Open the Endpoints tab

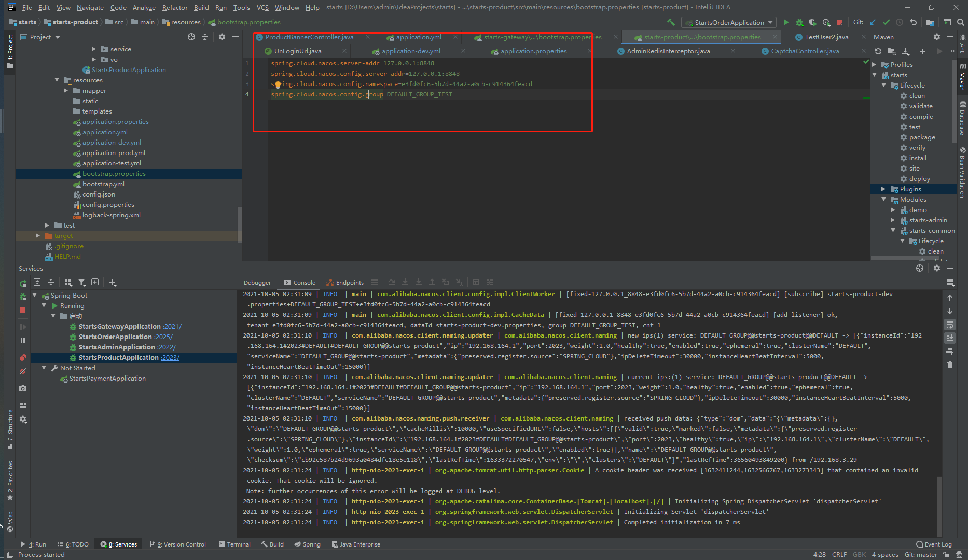345,283
